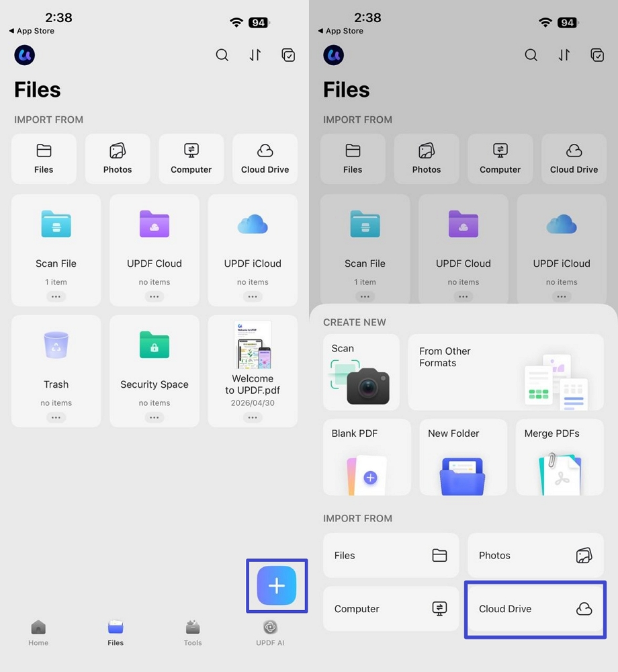Viewport: 618px width, 672px height.
Task: Tap the sort arrows icon in left screen
Action: pyautogui.click(x=255, y=55)
